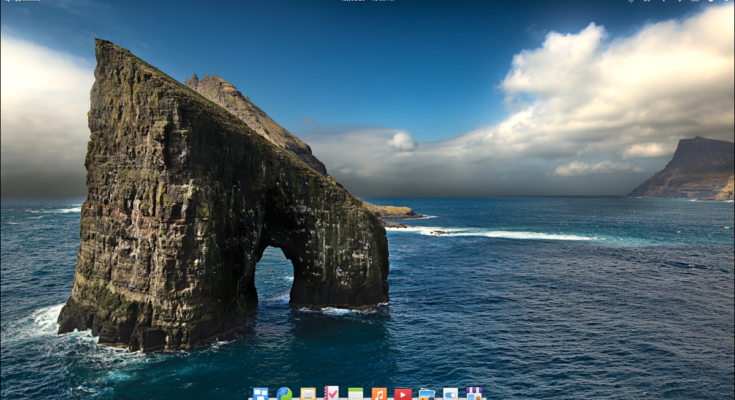The width and height of the screenshot is (735, 400).
Task: Open the Calendar app in dock
Action: pyautogui.click(x=355, y=394)
